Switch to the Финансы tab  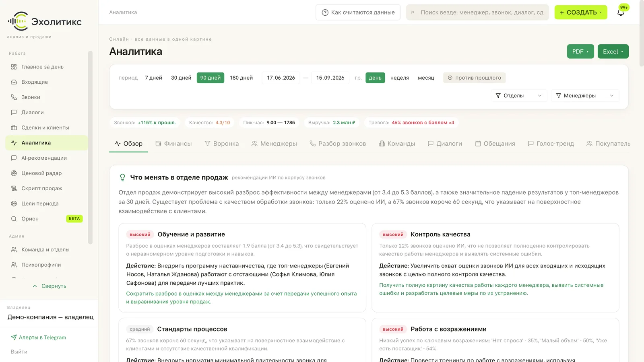point(173,144)
